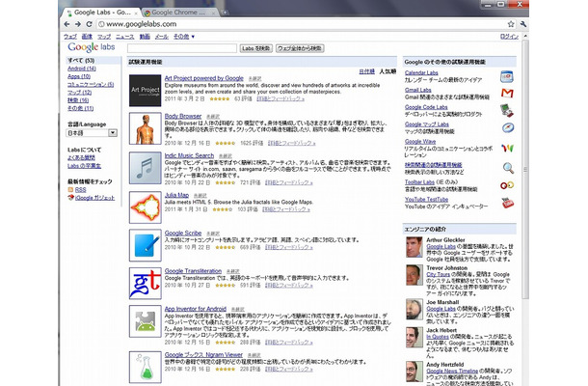Click the Body Browser human body thumbnail
Image resolution: width=588 pixels, height=386 pixels.
[146, 128]
